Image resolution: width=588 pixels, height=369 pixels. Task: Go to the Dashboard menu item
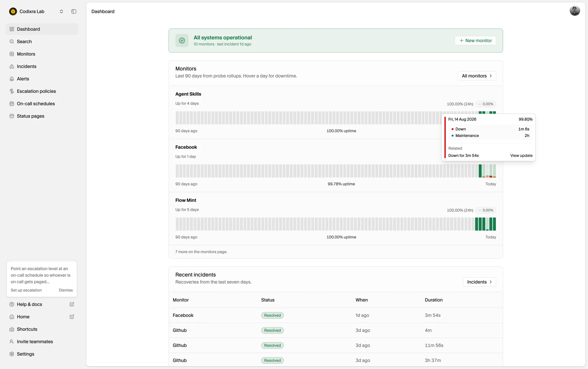click(x=42, y=29)
